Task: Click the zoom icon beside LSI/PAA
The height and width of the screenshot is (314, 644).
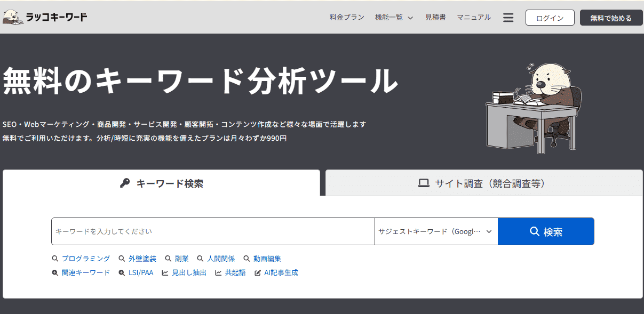Action: tap(122, 273)
